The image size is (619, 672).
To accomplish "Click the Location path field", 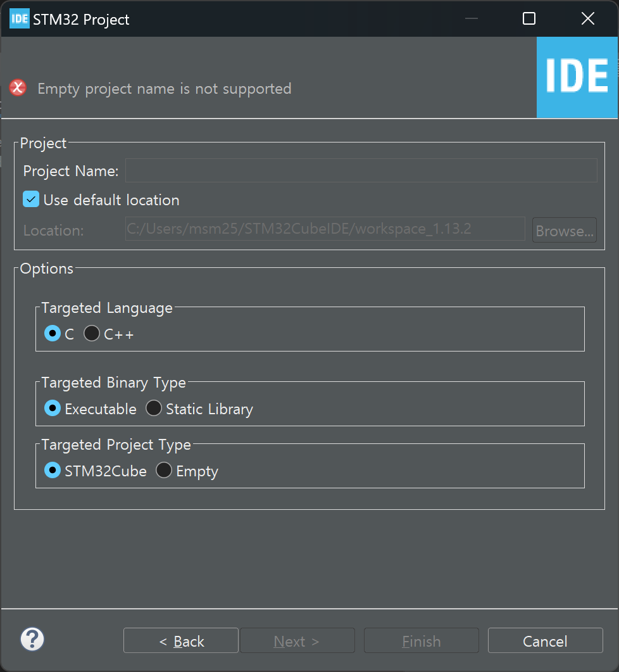I will click(325, 229).
